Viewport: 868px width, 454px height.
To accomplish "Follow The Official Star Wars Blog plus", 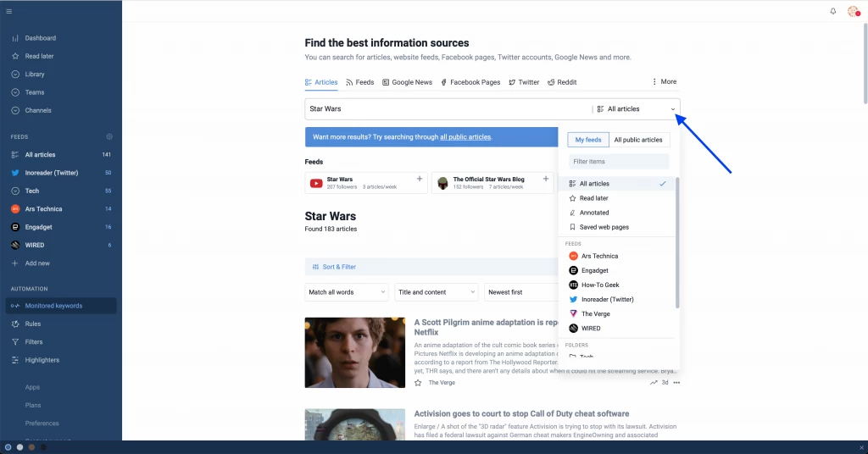I will point(546,179).
